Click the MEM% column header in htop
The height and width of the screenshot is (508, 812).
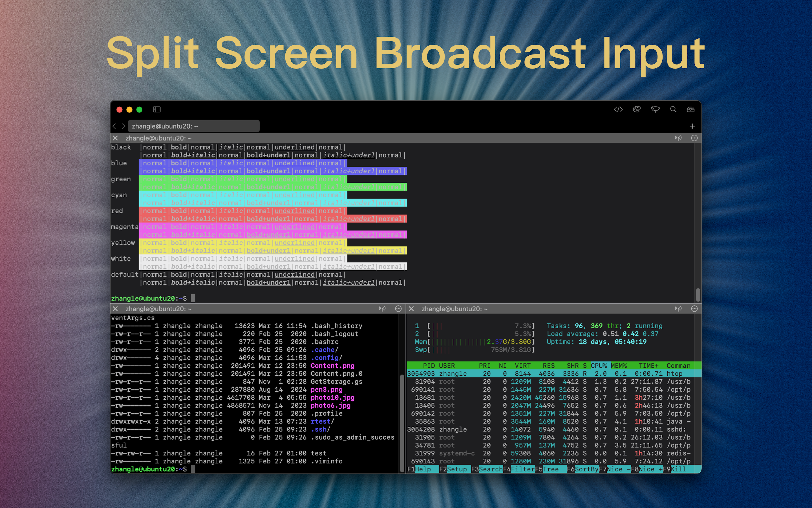point(619,365)
